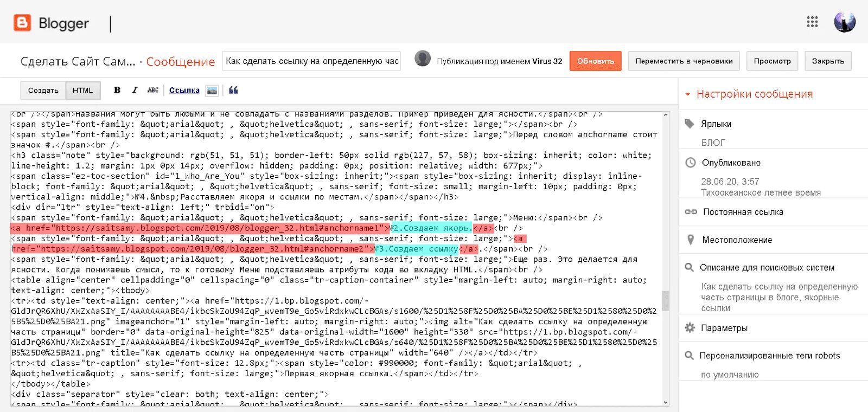Click the published date 28.06.20, 3:57
Image resolution: width=868 pixels, height=412 pixels.
pos(730,182)
